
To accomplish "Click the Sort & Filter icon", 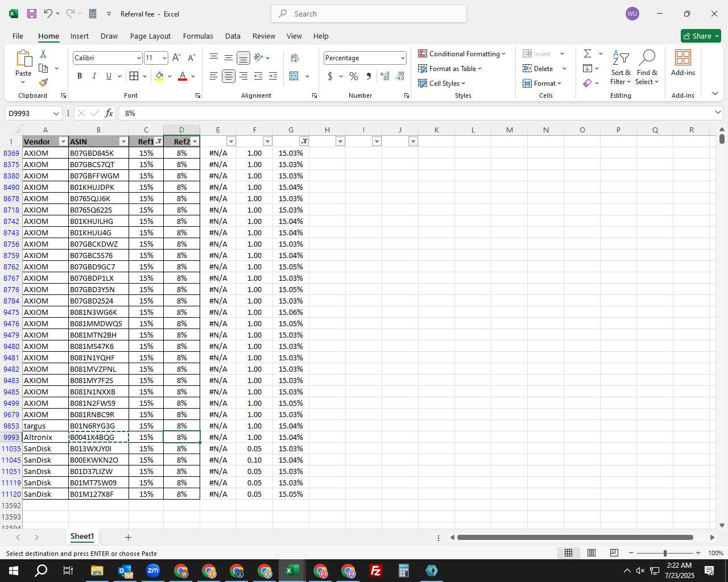I will tap(621, 67).
